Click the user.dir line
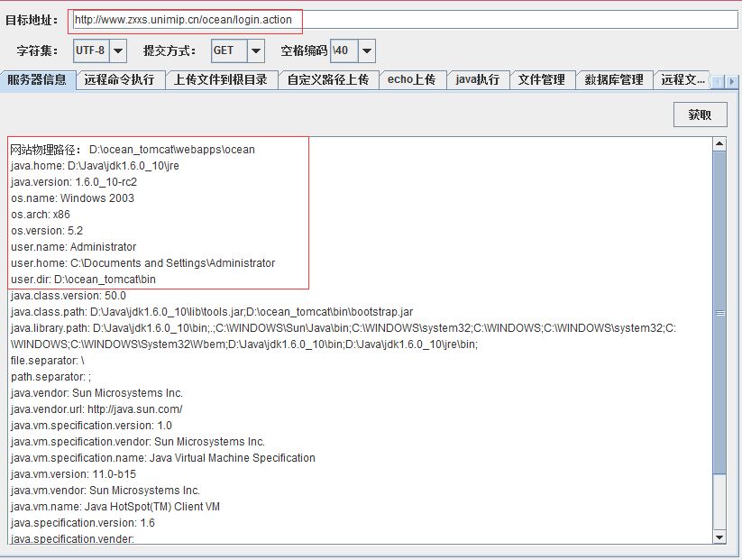The image size is (742, 560). (x=83, y=280)
